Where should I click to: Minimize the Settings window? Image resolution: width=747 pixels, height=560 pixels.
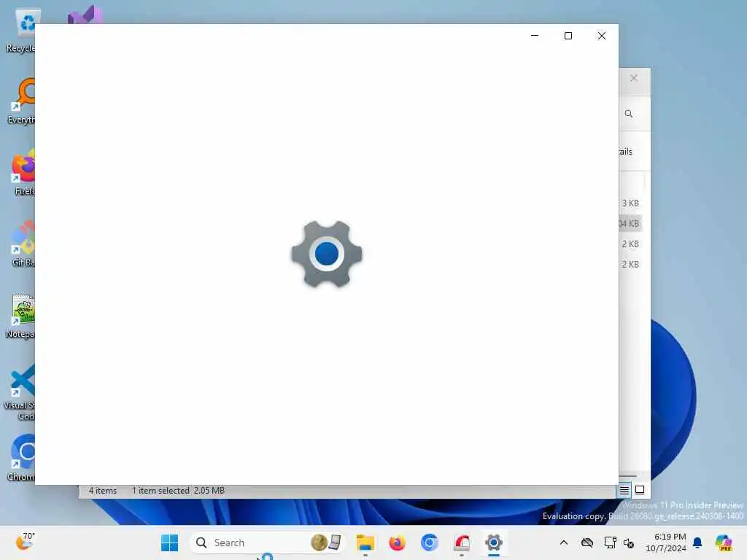pos(535,36)
